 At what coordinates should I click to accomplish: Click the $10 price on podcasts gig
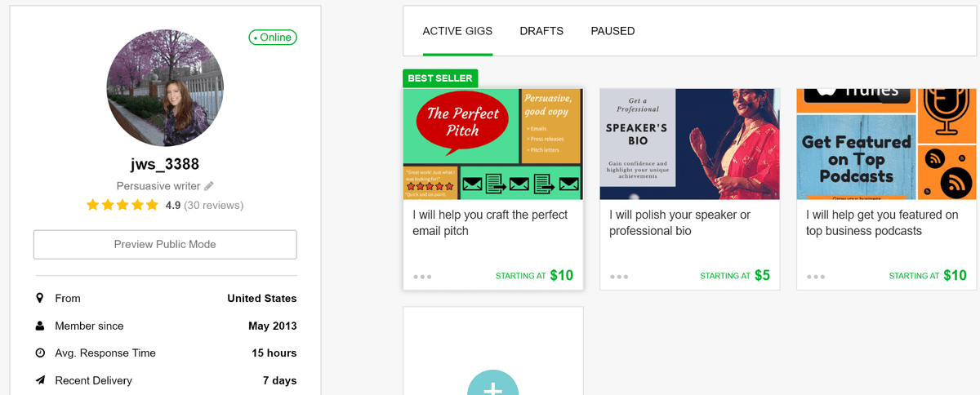pyautogui.click(x=955, y=275)
